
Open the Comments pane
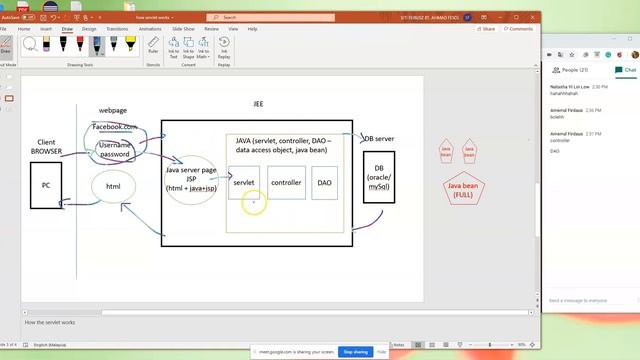518,29
